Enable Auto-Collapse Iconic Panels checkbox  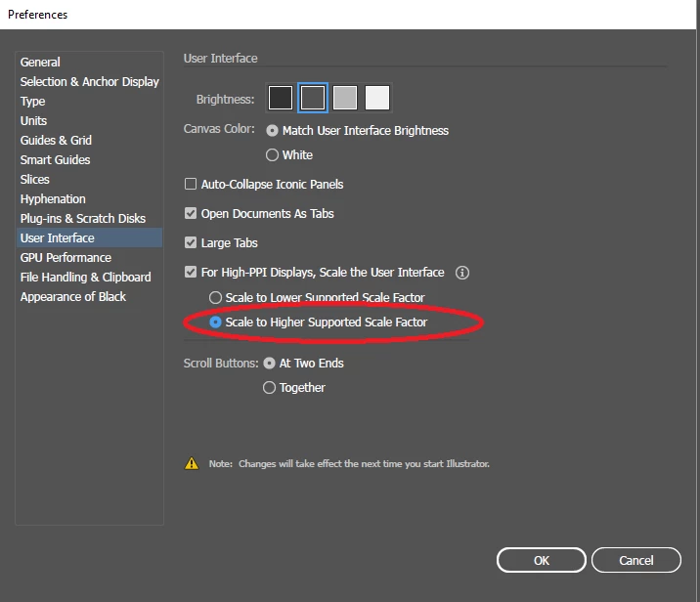[x=191, y=184]
